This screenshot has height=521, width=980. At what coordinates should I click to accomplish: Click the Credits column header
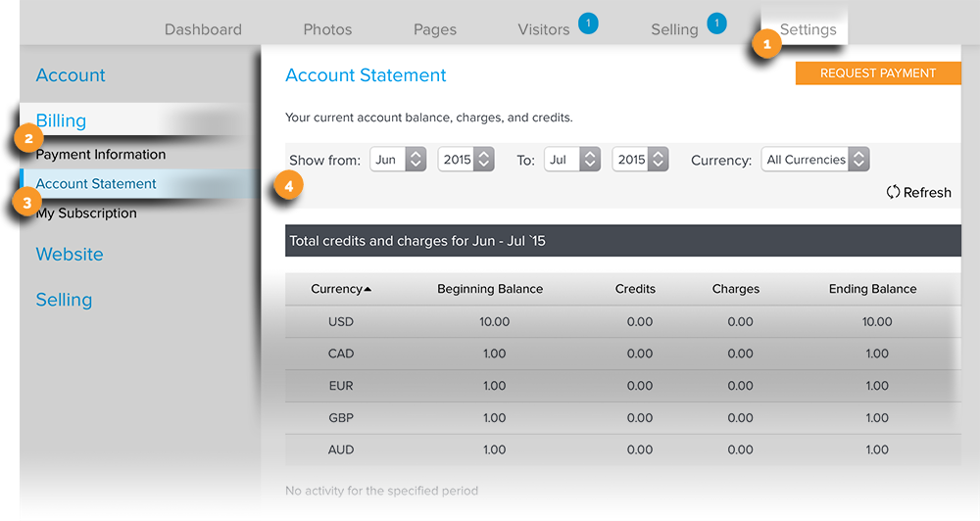[635, 289]
